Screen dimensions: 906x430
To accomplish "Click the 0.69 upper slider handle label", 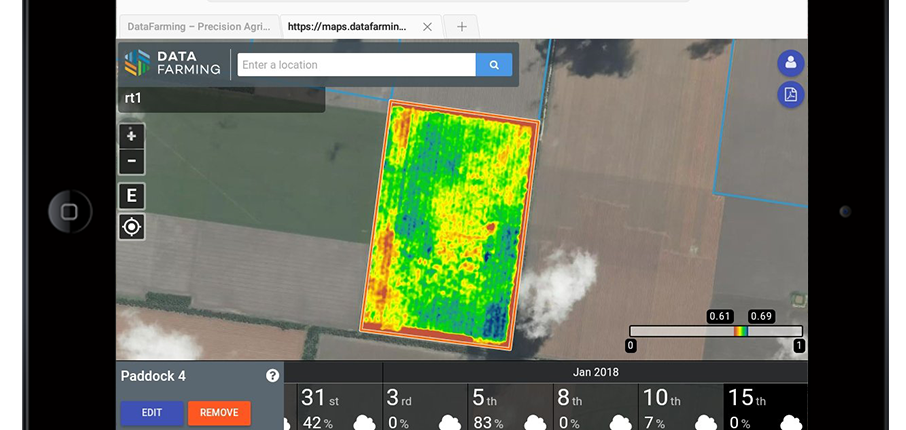I will (x=762, y=317).
